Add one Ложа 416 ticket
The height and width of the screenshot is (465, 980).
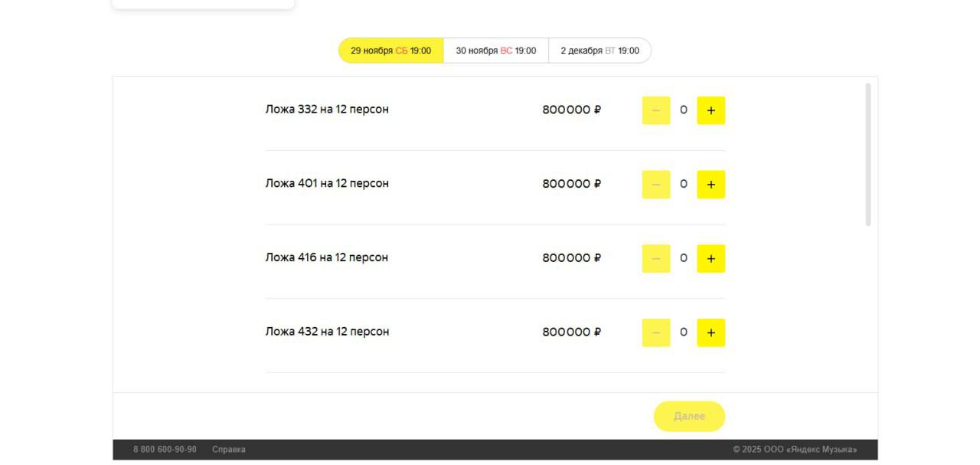coord(710,258)
